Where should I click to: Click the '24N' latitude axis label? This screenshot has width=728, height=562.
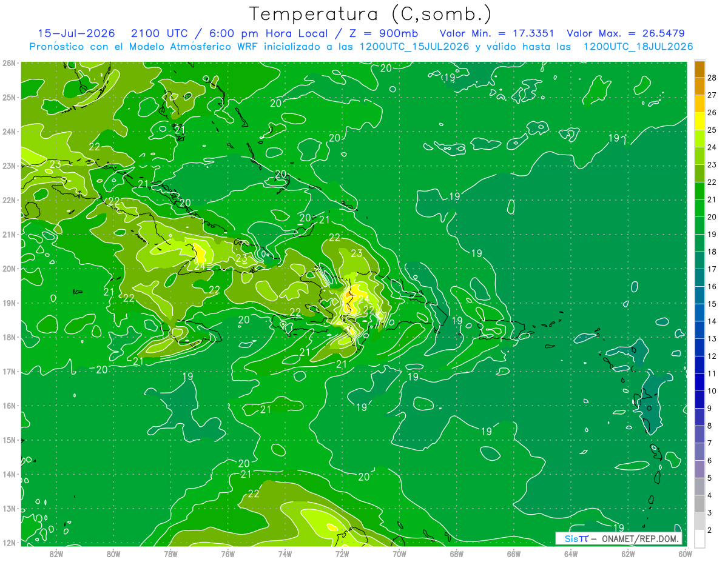tap(9, 132)
